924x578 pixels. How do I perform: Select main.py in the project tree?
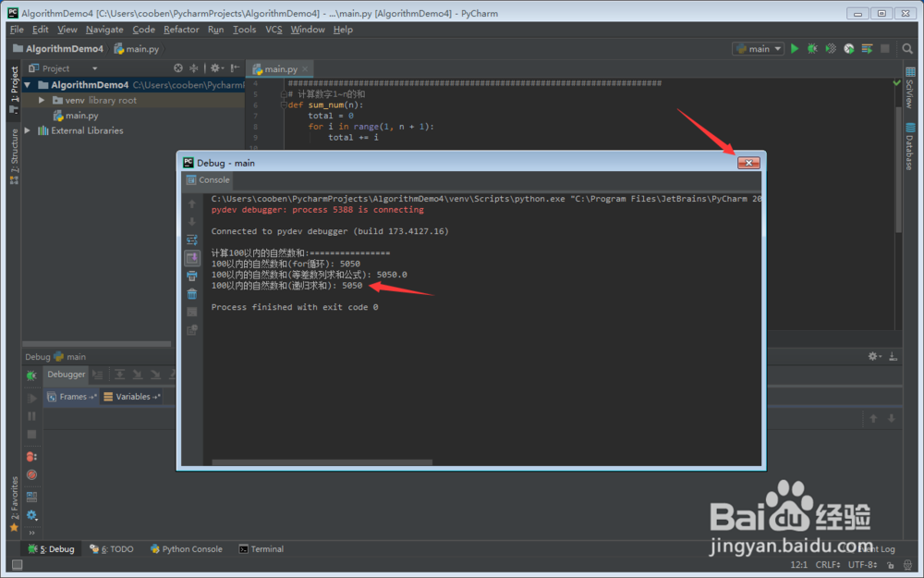point(81,116)
